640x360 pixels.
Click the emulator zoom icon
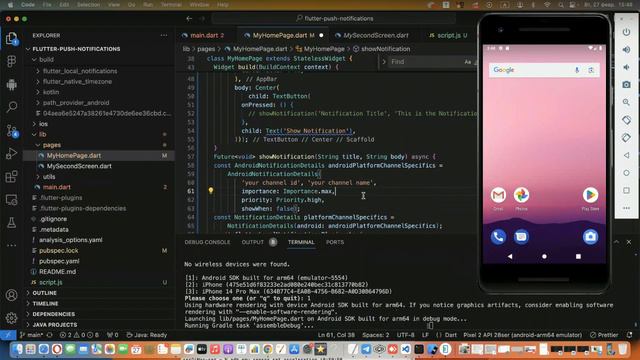pos(626,102)
